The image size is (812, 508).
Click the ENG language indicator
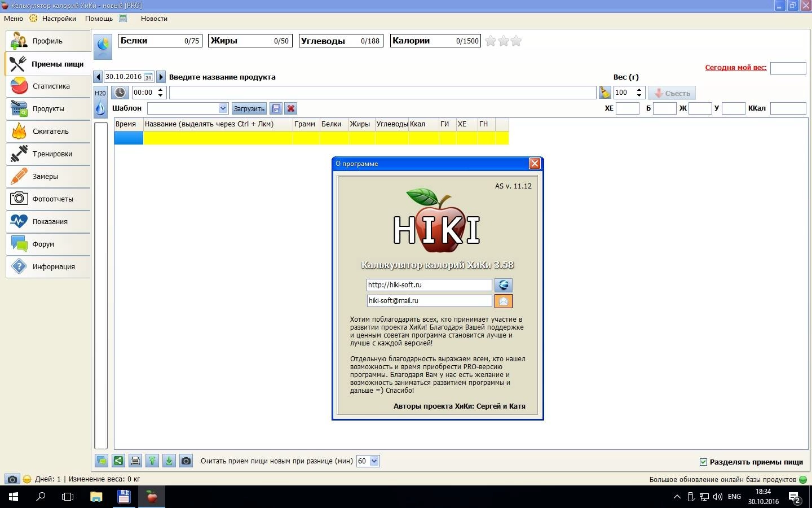(x=734, y=497)
